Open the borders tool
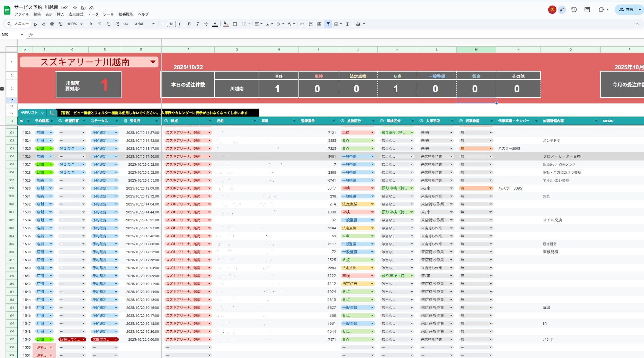The height and width of the screenshot is (358, 644). (x=235, y=24)
